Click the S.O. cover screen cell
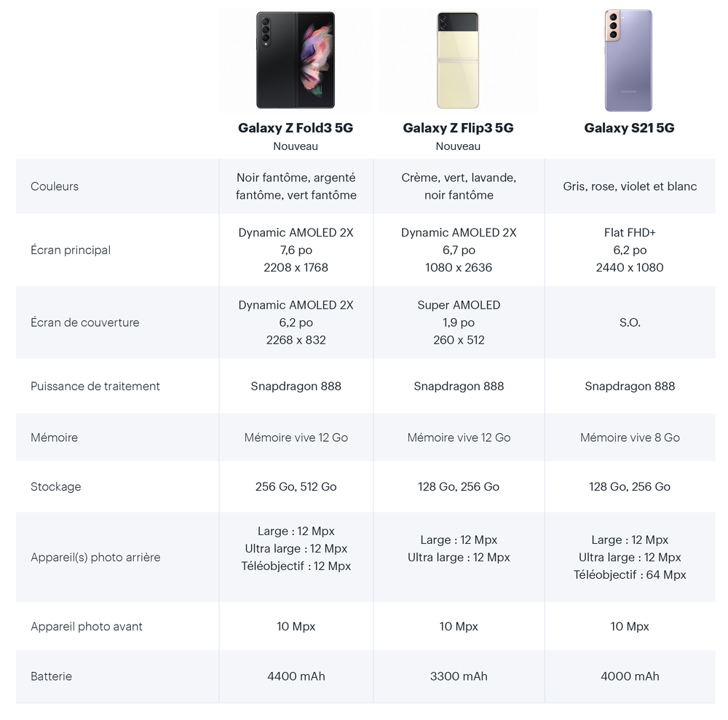 (630, 323)
